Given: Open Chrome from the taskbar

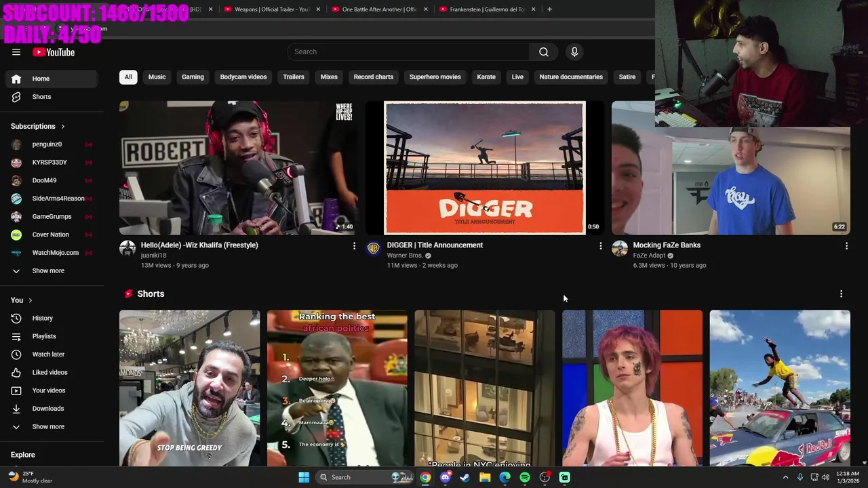Looking at the screenshot, I should (425, 477).
